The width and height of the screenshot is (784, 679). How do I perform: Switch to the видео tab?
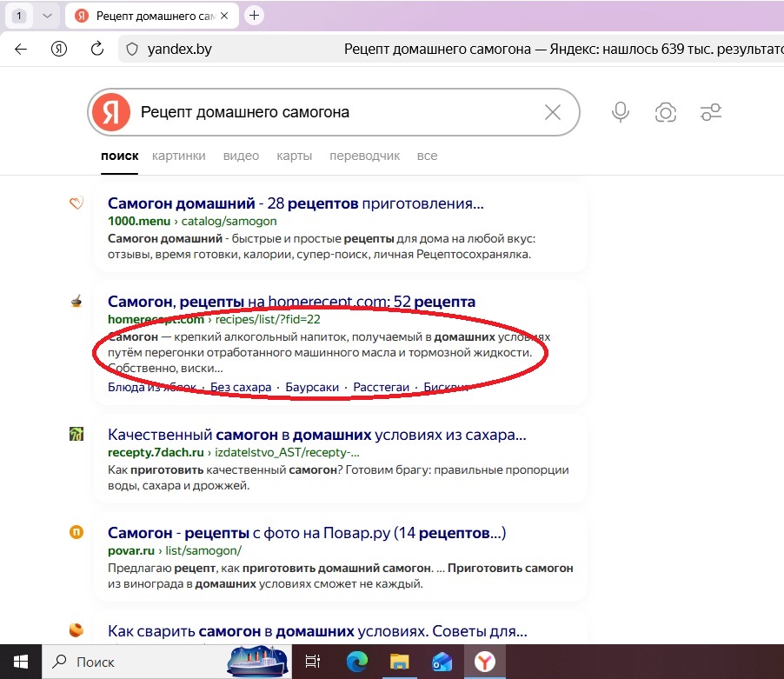tap(241, 156)
